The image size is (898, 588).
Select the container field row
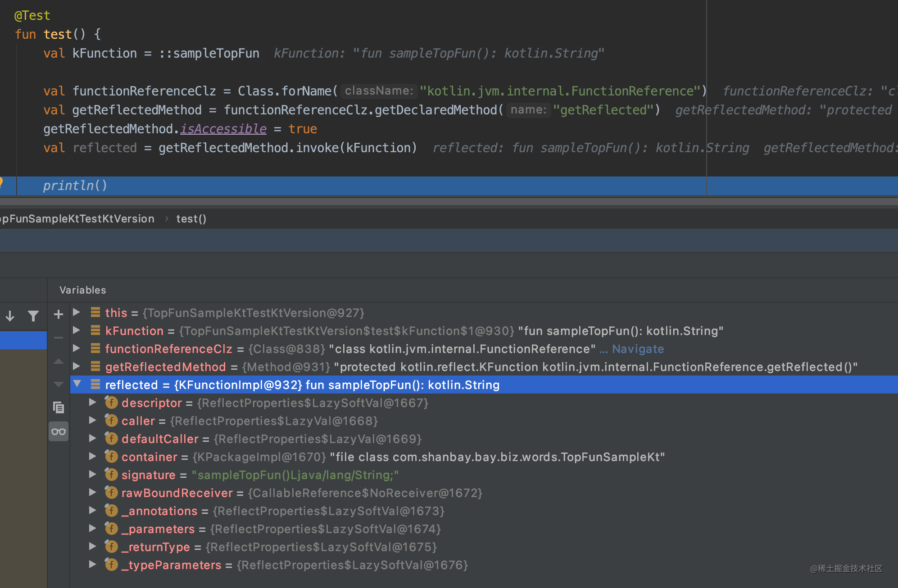pyautogui.click(x=149, y=457)
